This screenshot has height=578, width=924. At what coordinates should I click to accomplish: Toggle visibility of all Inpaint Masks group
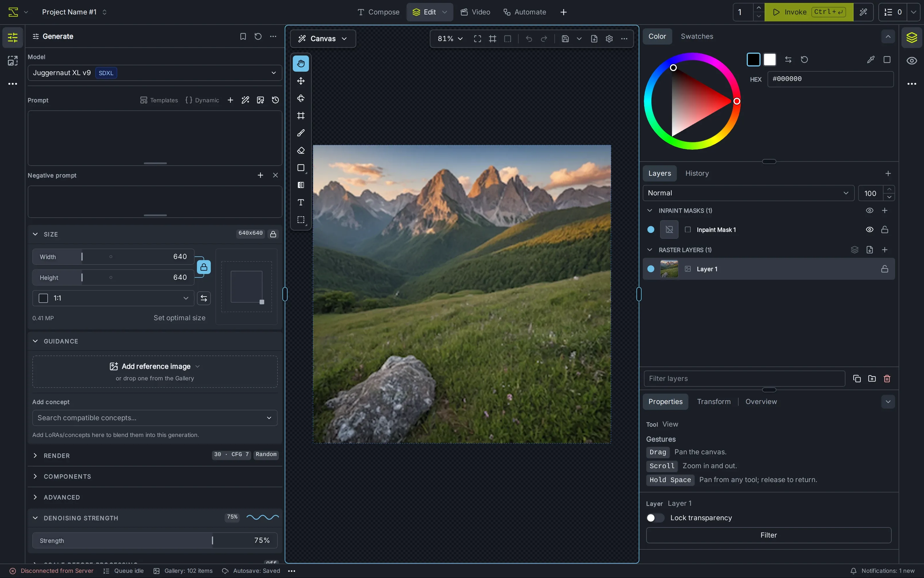tap(869, 211)
